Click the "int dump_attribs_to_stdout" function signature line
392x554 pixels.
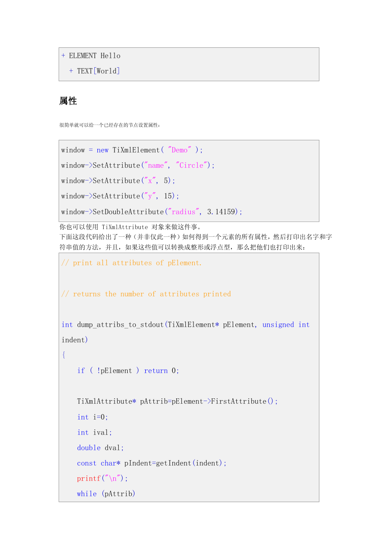pyautogui.click(x=185, y=325)
